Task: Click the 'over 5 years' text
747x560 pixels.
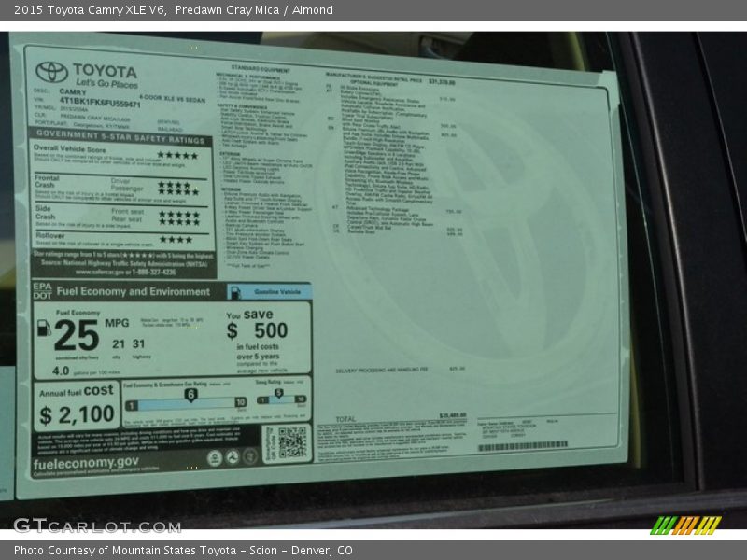Action: coord(258,357)
